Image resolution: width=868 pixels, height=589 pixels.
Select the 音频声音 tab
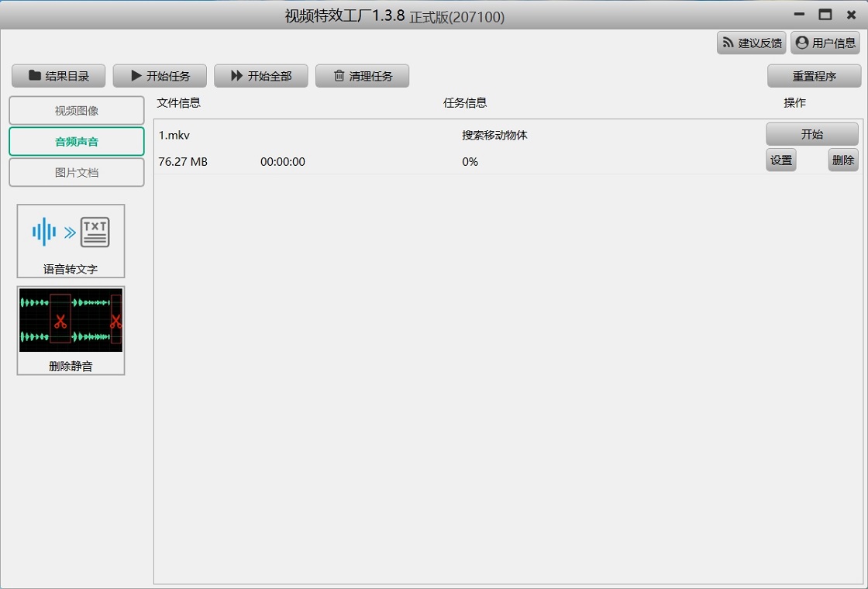[x=77, y=142]
